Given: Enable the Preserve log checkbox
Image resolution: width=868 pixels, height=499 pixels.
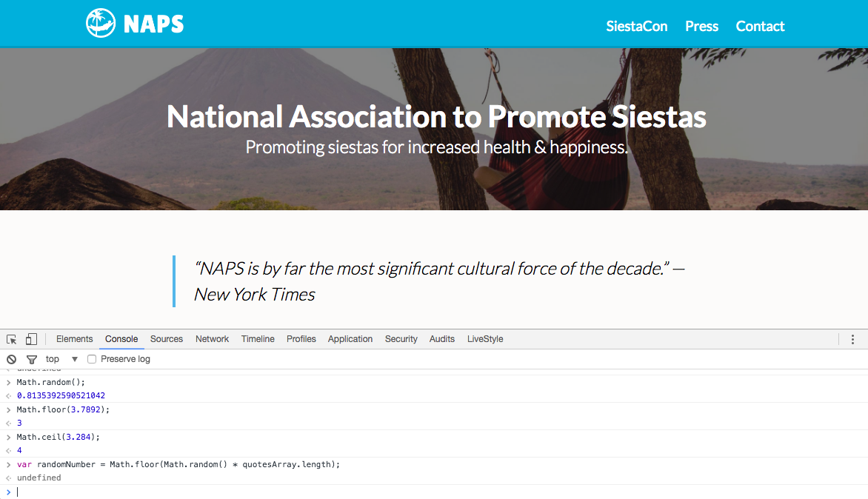Looking at the screenshot, I should (92, 359).
